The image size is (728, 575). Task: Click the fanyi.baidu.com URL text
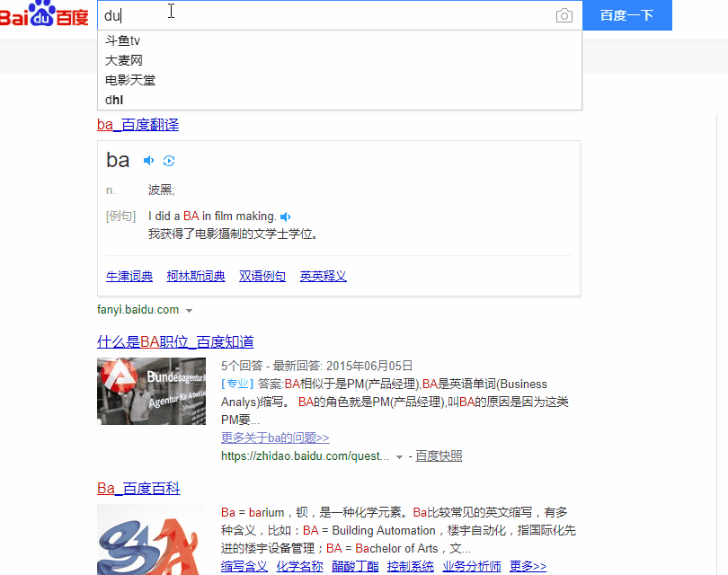[x=138, y=310]
